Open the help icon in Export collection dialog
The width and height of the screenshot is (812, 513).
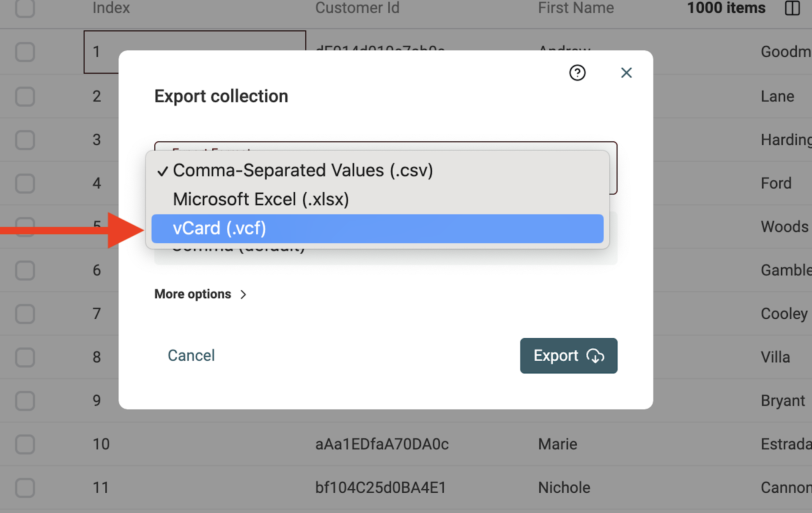(577, 72)
